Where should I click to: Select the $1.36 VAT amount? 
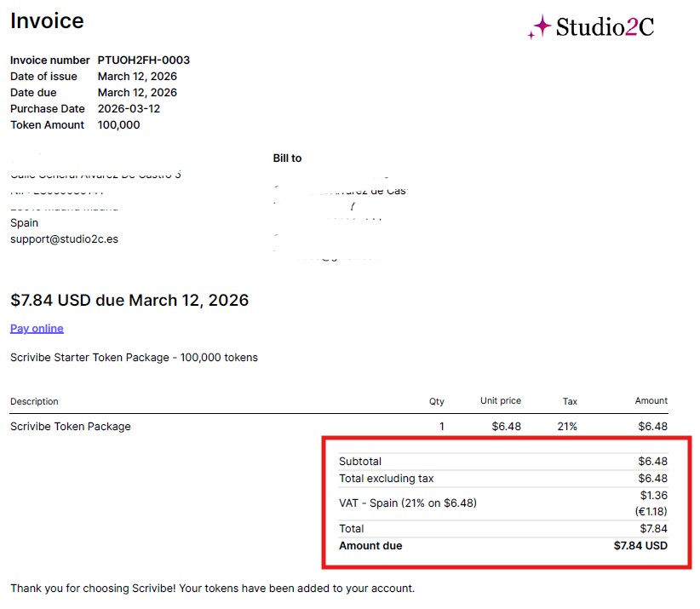point(653,495)
